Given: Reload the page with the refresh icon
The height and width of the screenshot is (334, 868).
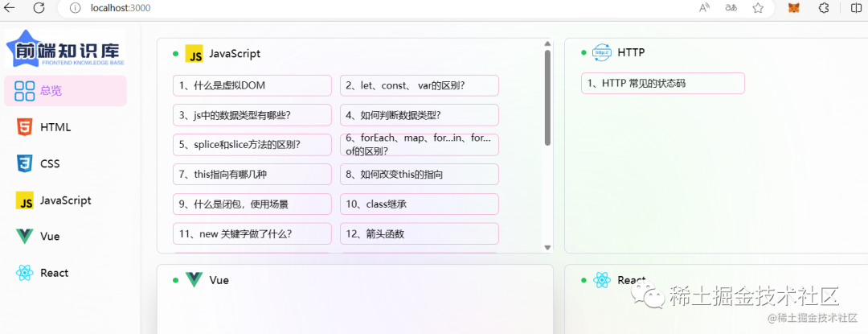Looking at the screenshot, I should pos(39,8).
